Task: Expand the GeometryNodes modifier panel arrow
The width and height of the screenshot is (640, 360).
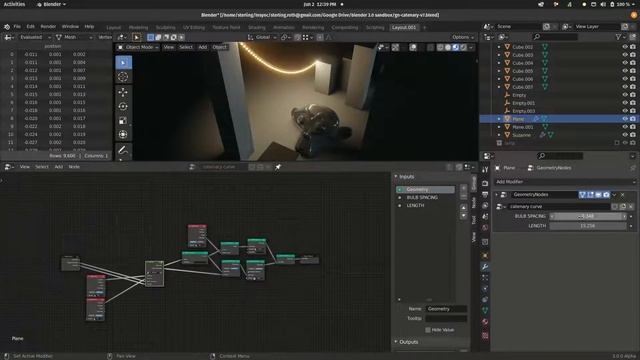Action: click(496, 195)
